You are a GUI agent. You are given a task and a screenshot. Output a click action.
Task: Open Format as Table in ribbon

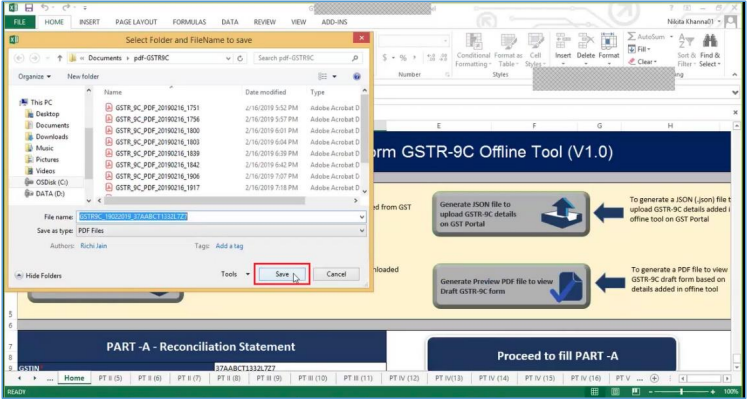(x=508, y=51)
